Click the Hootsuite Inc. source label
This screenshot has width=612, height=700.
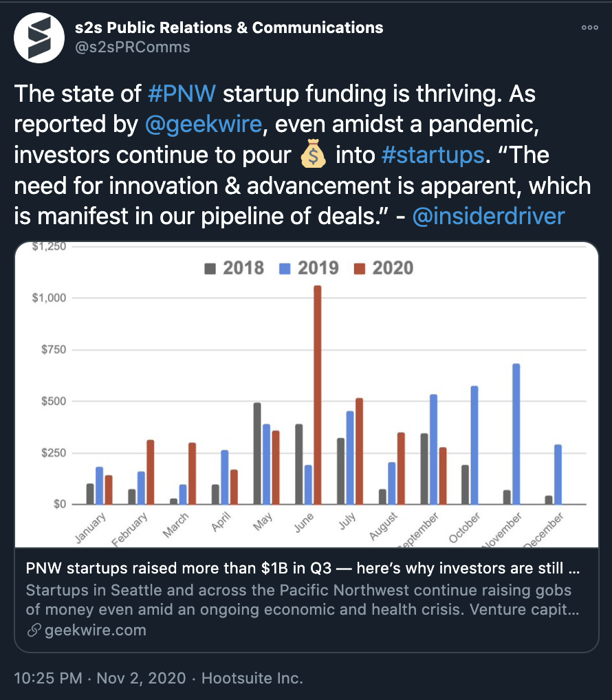point(252,678)
